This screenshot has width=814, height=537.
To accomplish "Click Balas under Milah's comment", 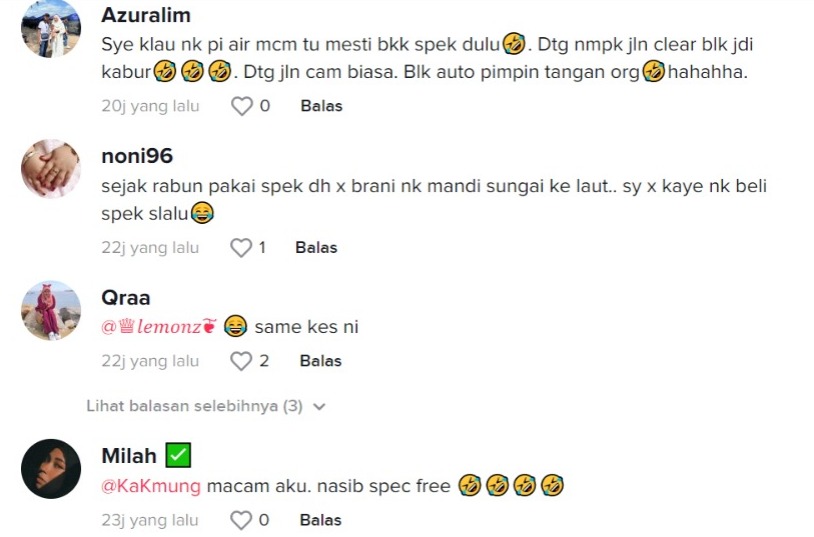I will [x=321, y=520].
